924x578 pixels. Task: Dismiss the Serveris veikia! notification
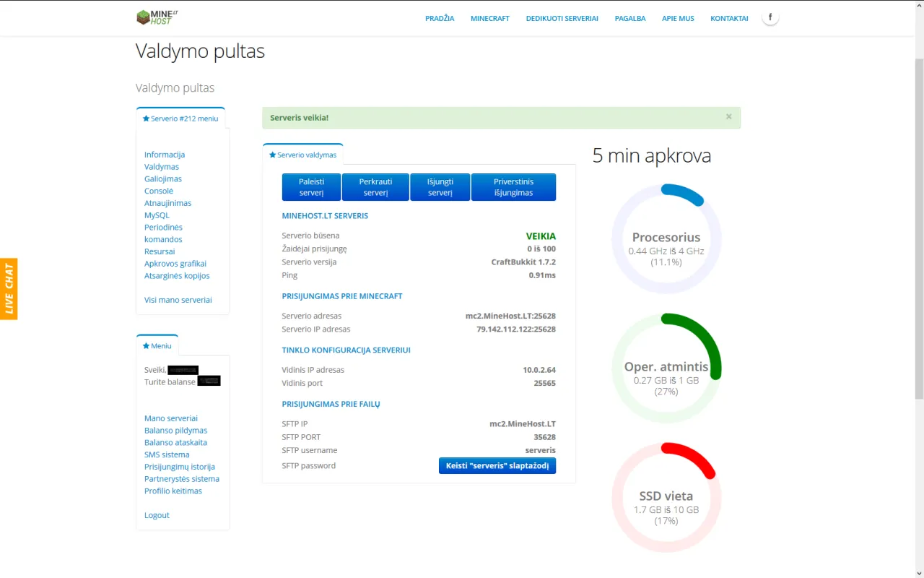728,116
